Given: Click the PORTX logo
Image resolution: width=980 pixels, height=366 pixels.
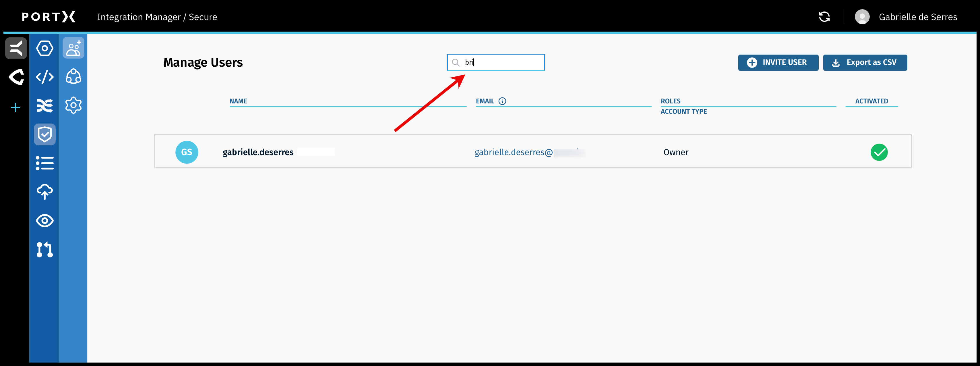Looking at the screenshot, I should click(x=49, y=16).
